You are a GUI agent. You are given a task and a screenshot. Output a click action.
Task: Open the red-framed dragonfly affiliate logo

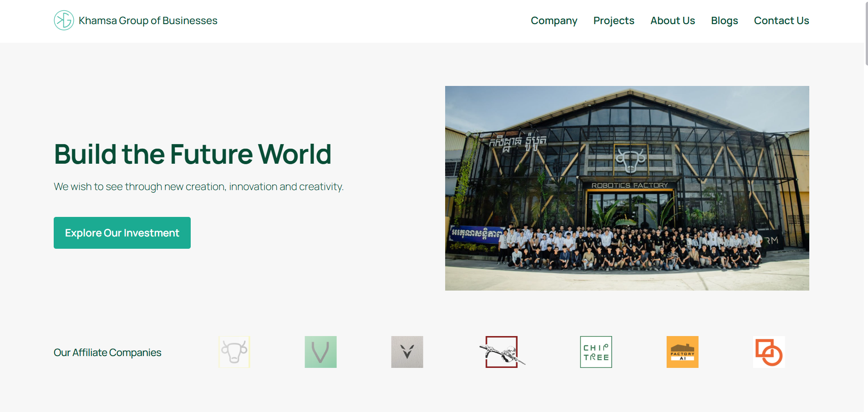pyautogui.click(x=502, y=352)
